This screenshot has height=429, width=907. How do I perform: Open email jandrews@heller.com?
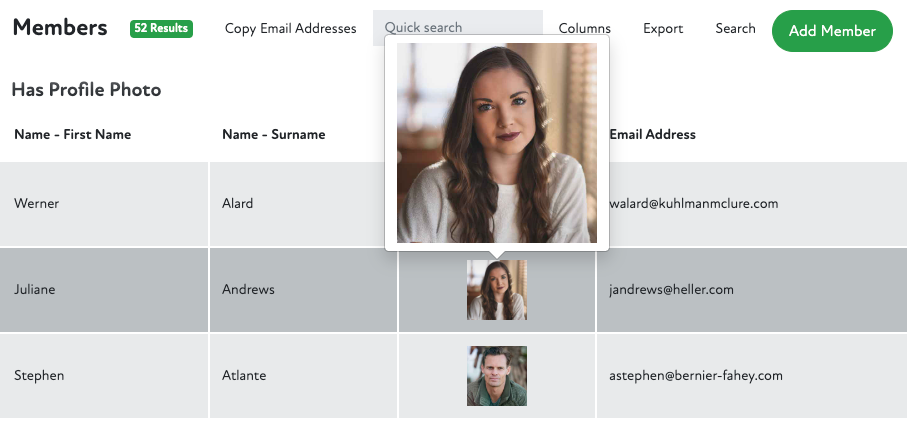671,290
